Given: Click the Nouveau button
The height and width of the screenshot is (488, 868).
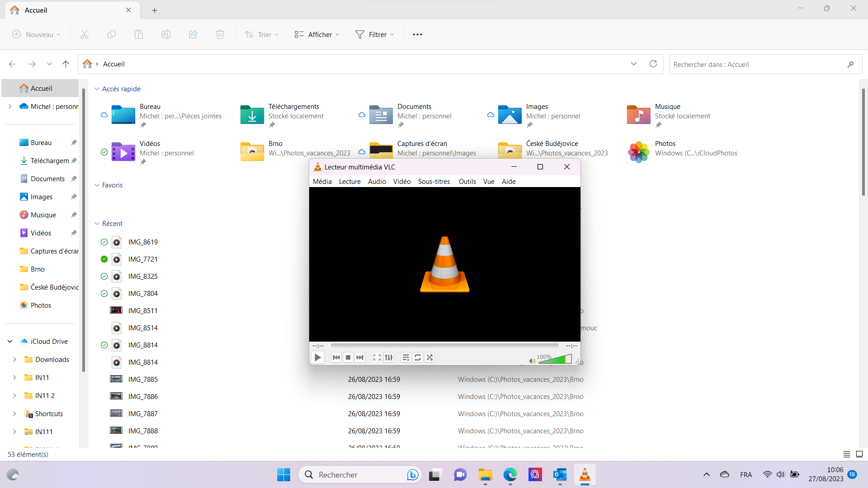Looking at the screenshot, I should (36, 34).
